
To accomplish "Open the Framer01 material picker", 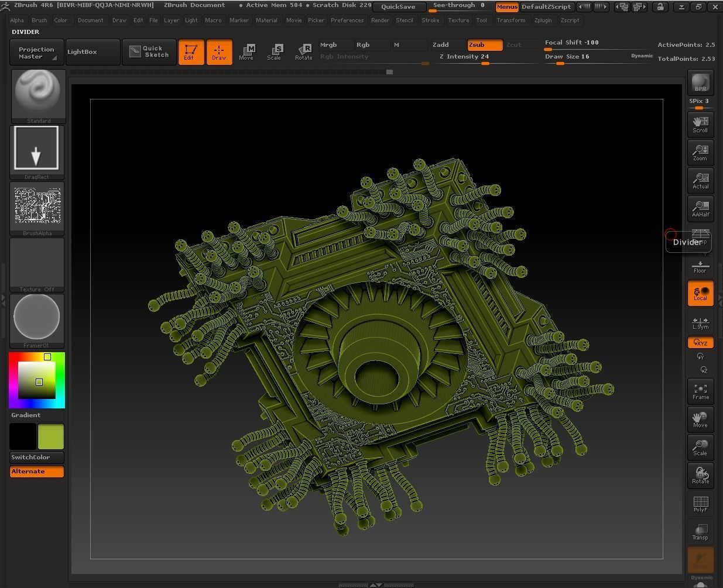I will point(36,321).
